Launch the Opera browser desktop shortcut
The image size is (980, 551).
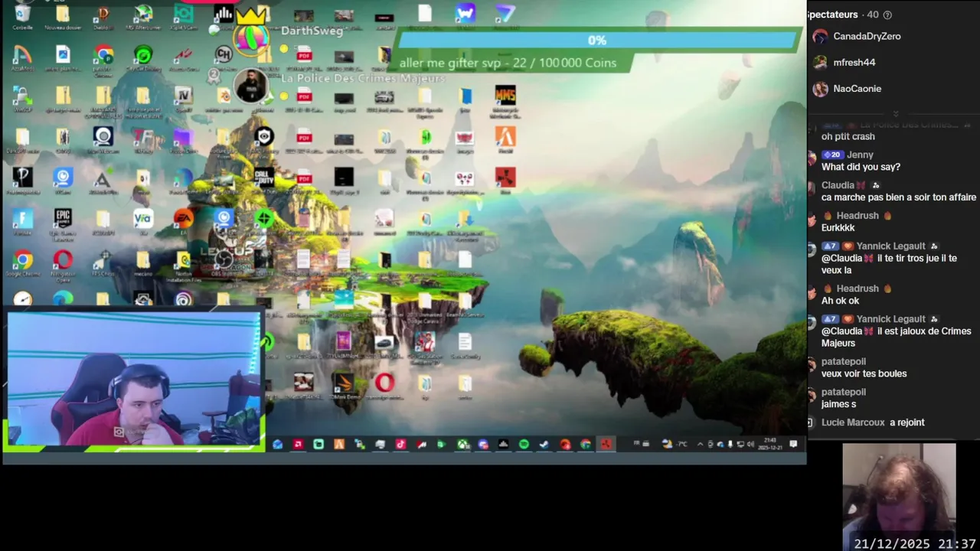(x=63, y=264)
